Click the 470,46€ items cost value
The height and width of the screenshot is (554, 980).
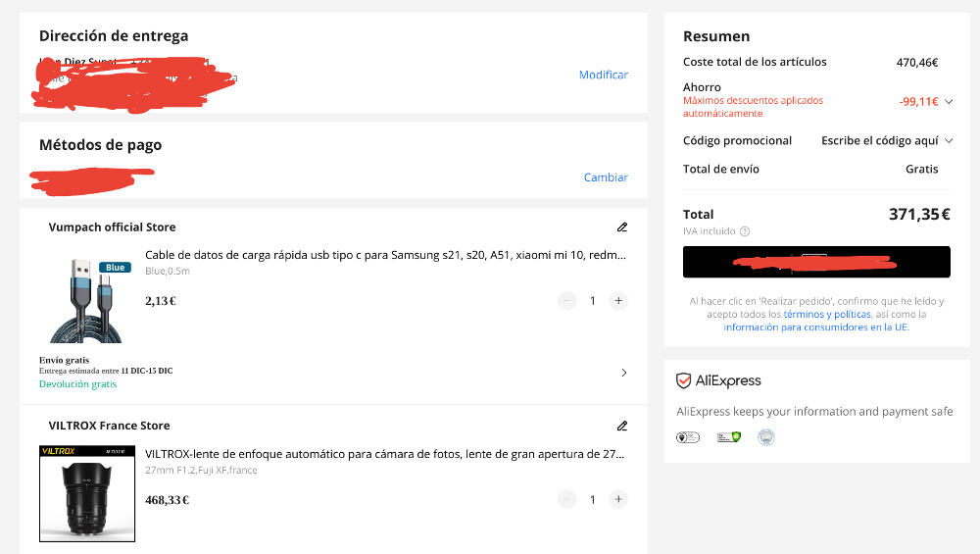(917, 63)
